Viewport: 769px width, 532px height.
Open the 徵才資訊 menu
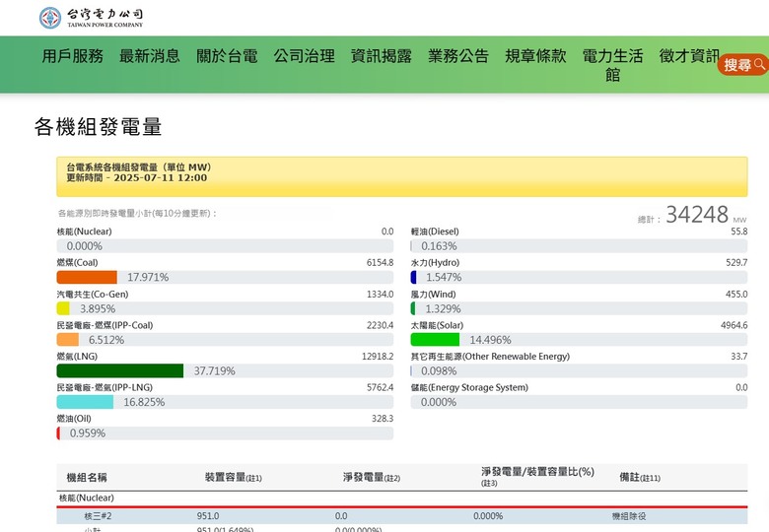coord(689,56)
